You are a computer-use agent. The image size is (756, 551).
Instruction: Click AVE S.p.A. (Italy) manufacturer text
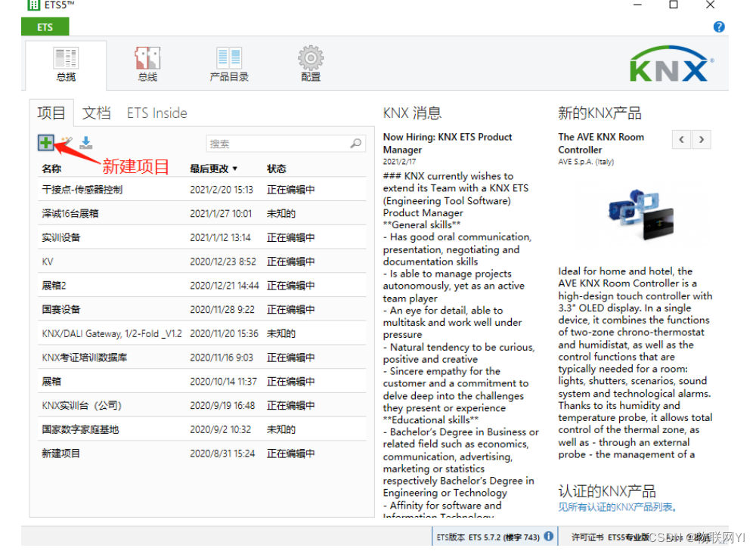(586, 162)
